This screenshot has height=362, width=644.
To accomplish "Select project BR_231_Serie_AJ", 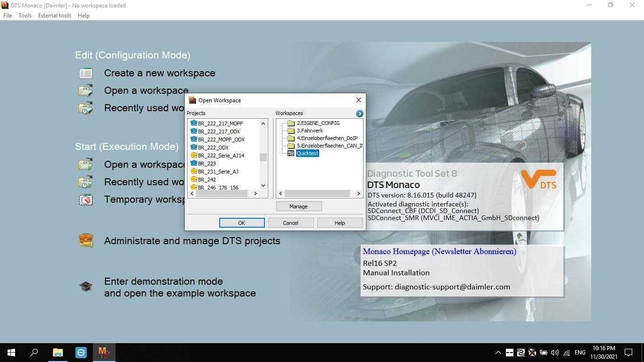I will [218, 172].
